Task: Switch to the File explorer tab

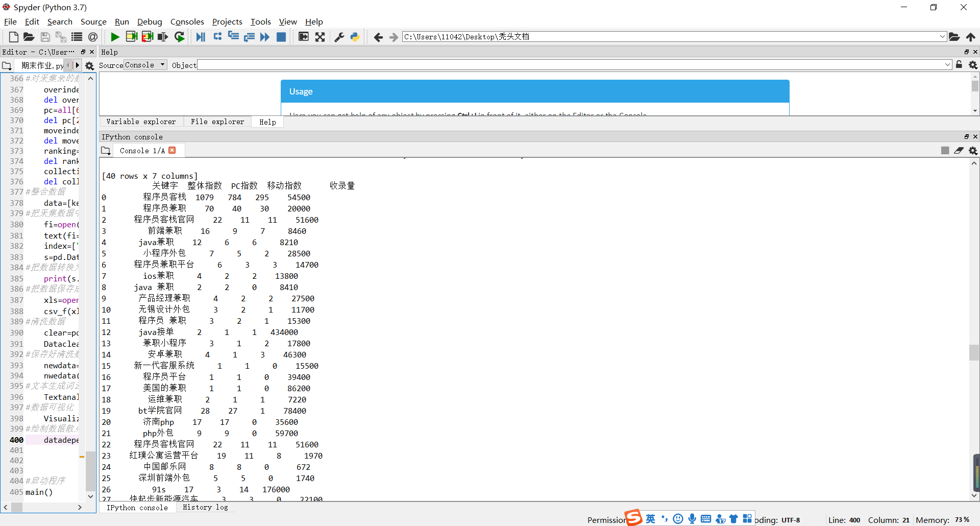Action: (x=217, y=122)
